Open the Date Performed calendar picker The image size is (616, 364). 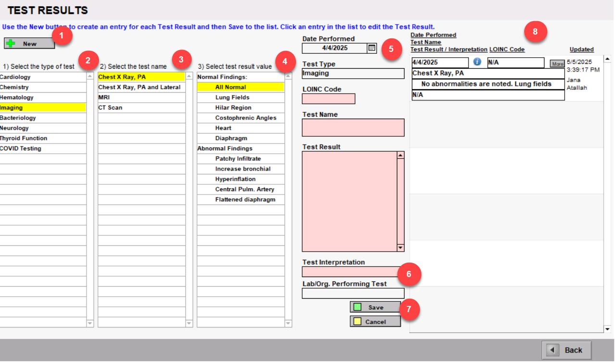pyautogui.click(x=371, y=48)
